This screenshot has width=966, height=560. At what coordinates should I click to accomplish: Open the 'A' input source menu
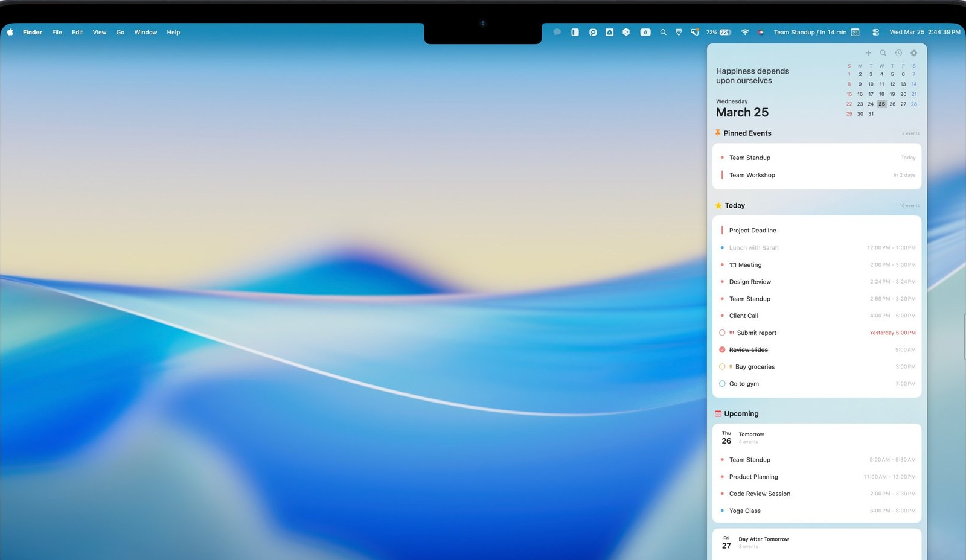coord(645,32)
